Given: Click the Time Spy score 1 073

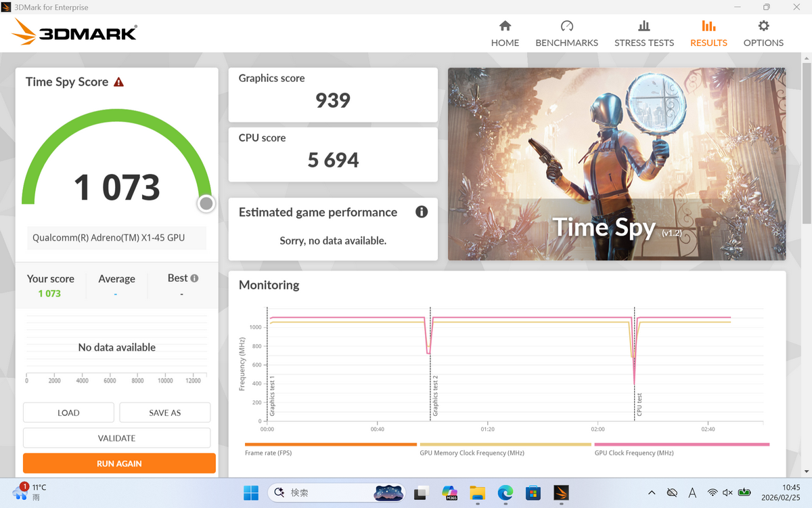Looking at the screenshot, I should tap(116, 188).
